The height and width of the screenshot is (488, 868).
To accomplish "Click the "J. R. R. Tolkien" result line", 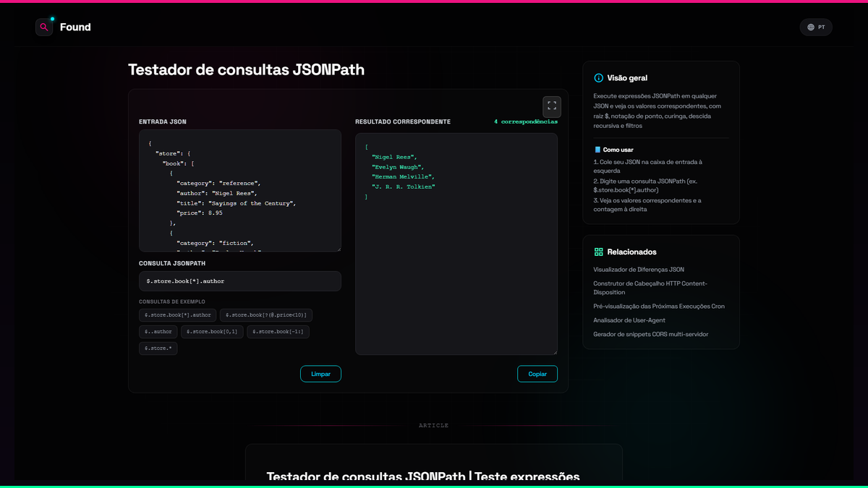I will tap(403, 187).
